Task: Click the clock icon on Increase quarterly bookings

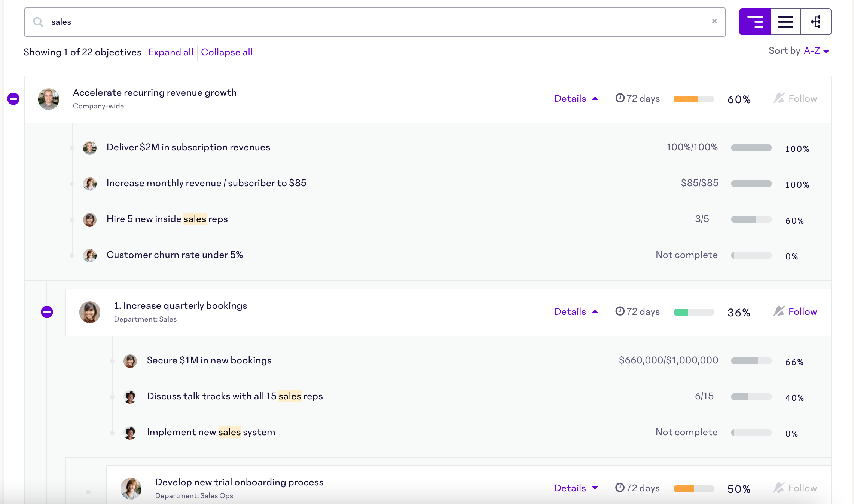Action: click(x=620, y=311)
